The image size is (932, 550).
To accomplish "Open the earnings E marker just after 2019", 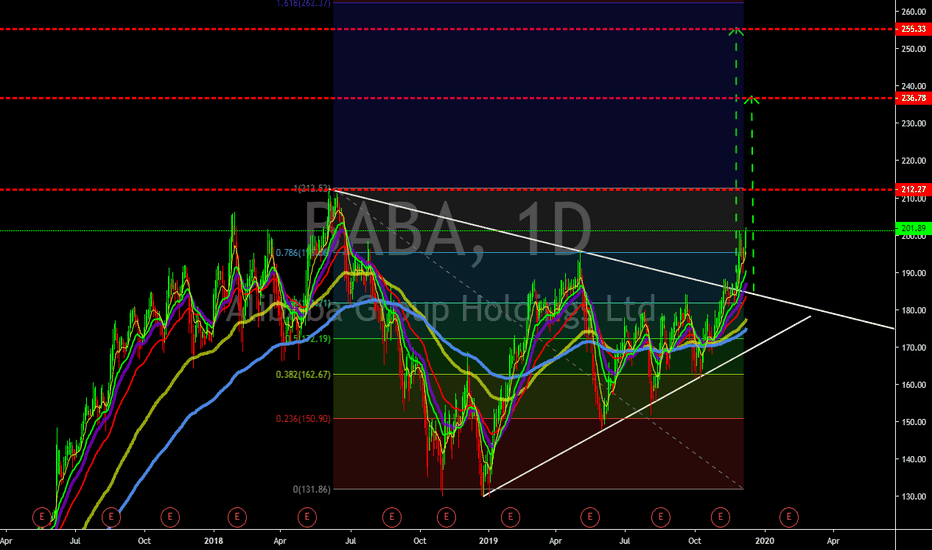I will point(510,517).
